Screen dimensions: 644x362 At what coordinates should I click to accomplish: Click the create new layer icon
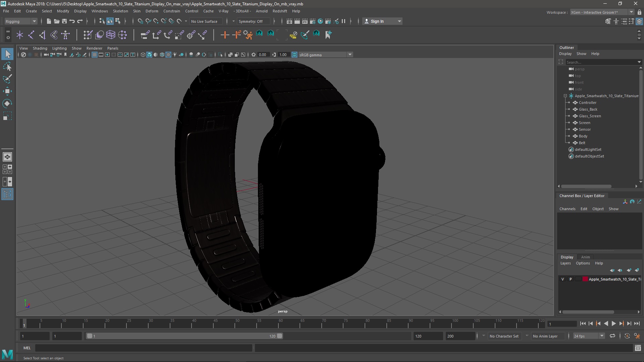[x=629, y=270]
